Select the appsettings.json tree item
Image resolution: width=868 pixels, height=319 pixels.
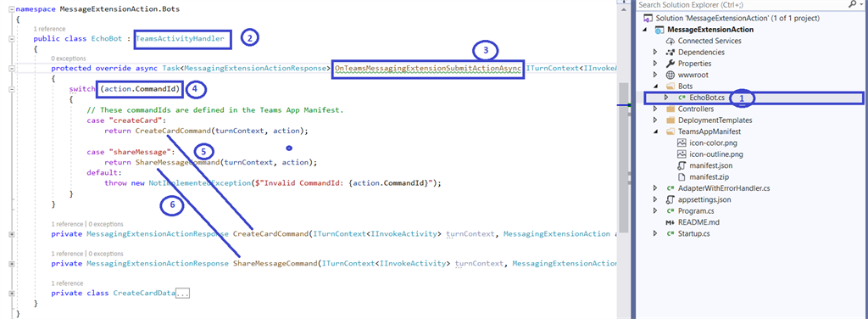(x=704, y=199)
